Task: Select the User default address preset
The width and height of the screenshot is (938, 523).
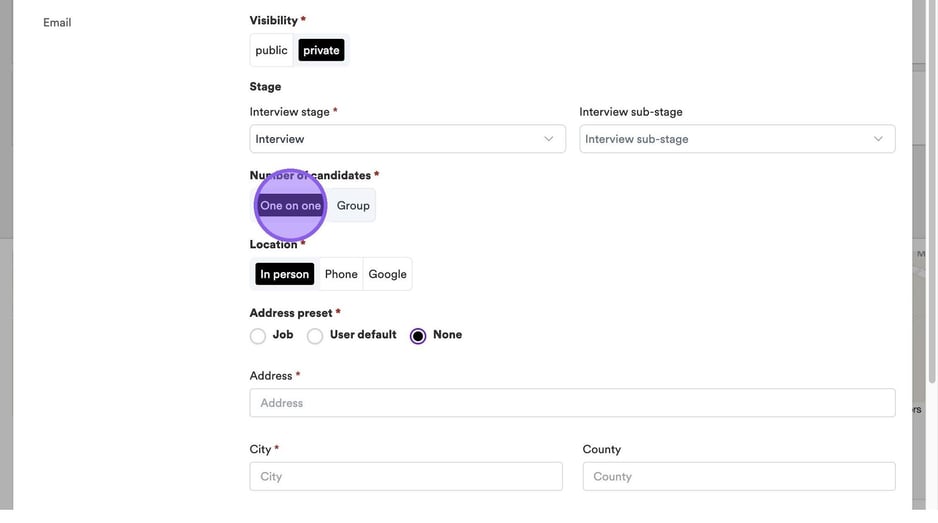Action: tap(315, 336)
